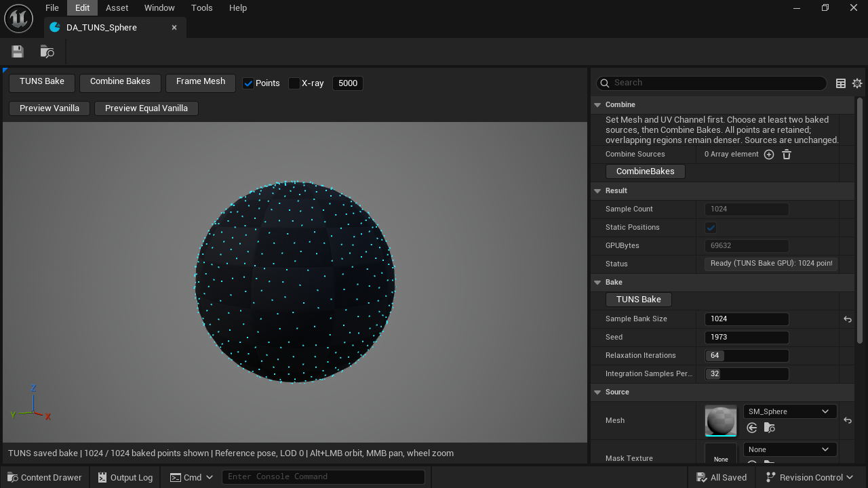Click the Integration Samples slider field
This screenshot has width=868, height=488.
point(747,374)
